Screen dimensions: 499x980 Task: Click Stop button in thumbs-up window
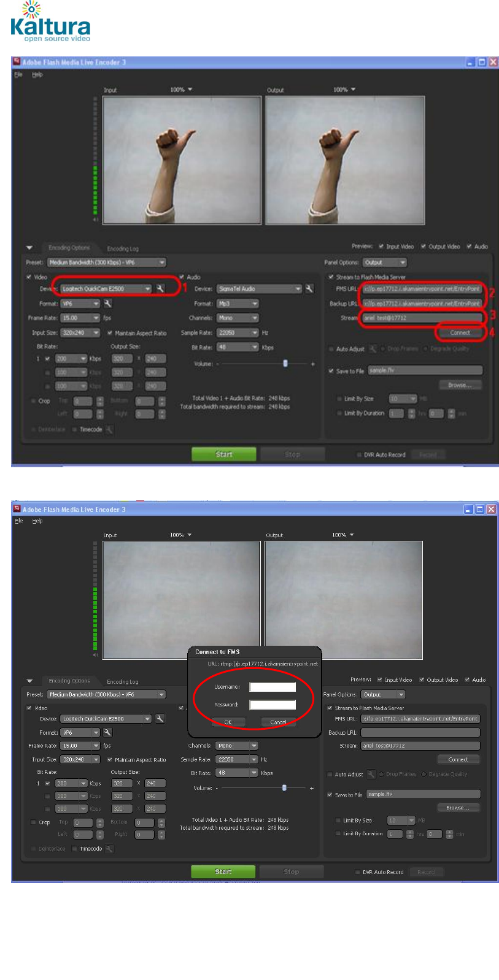pyautogui.click(x=293, y=454)
